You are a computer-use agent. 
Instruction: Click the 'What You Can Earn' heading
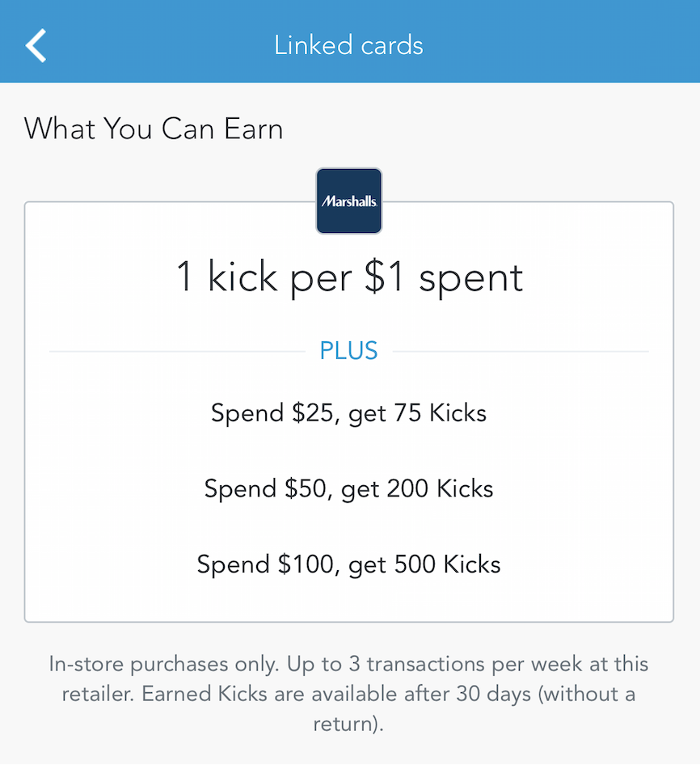click(x=154, y=129)
